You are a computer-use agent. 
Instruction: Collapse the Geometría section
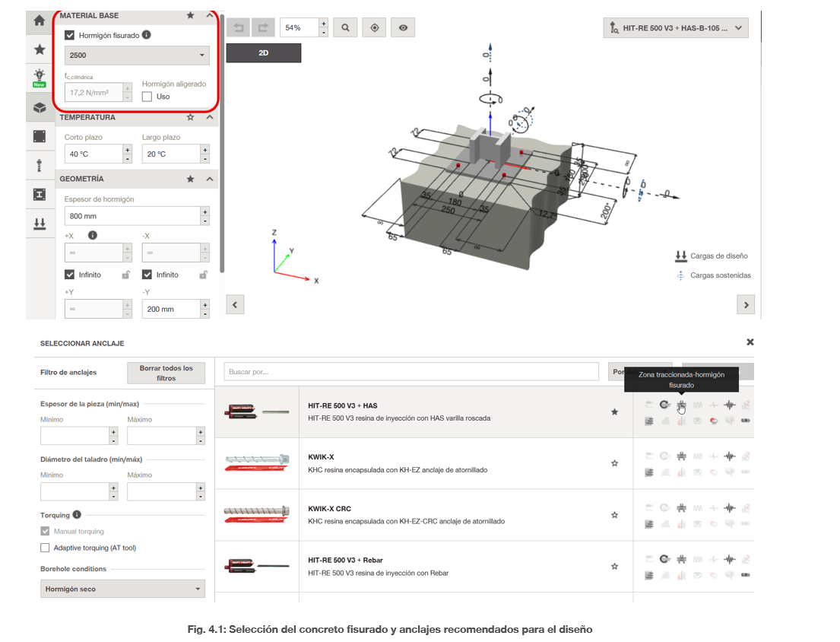click(x=210, y=179)
